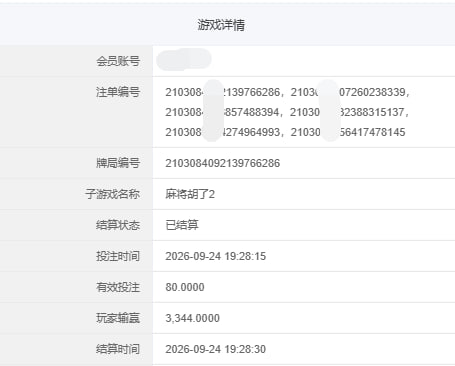Click the bet number ending 07260238339
The image size is (455, 366).
(x=348, y=92)
